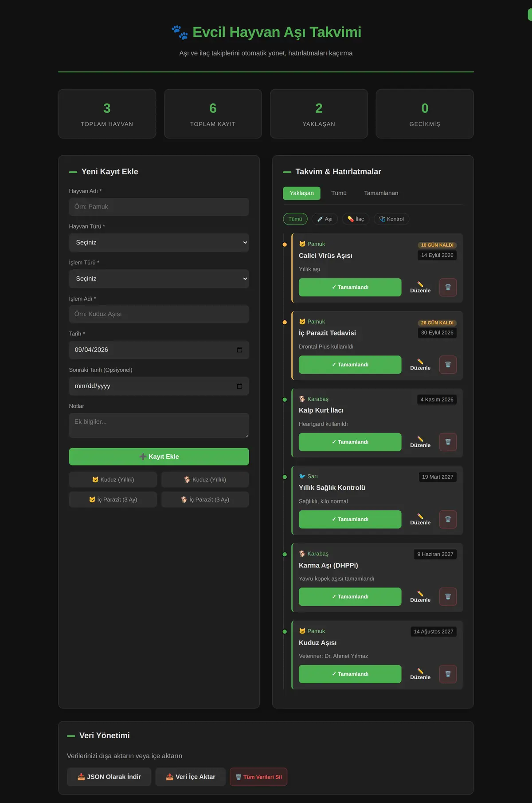Apply the dog İç Parazit (3 Ay) template
Viewport: 532px width, 803px height.
tap(205, 500)
